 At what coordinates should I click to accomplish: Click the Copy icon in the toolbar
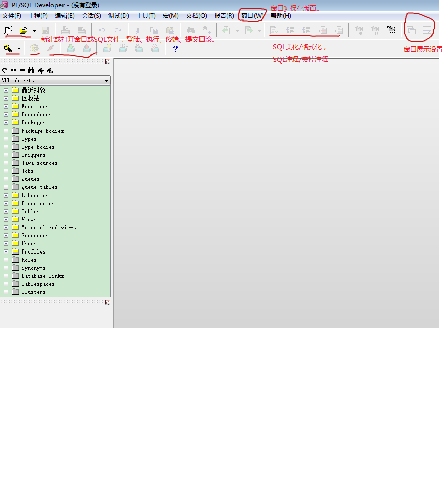tap(154, 31)
